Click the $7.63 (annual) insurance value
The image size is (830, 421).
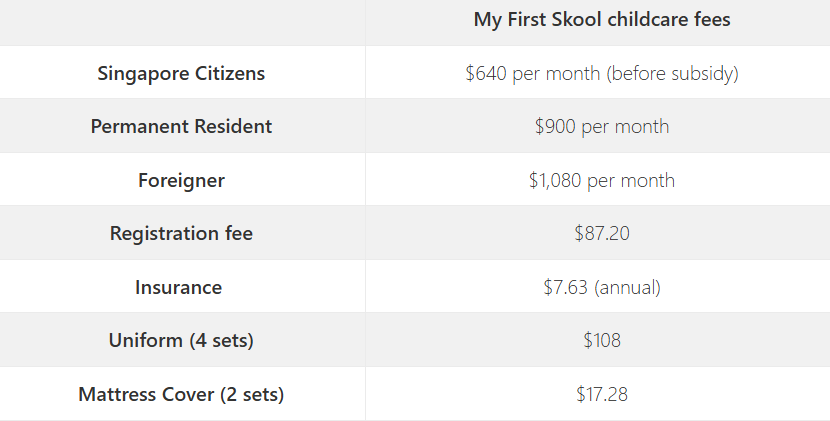(602, 287)
